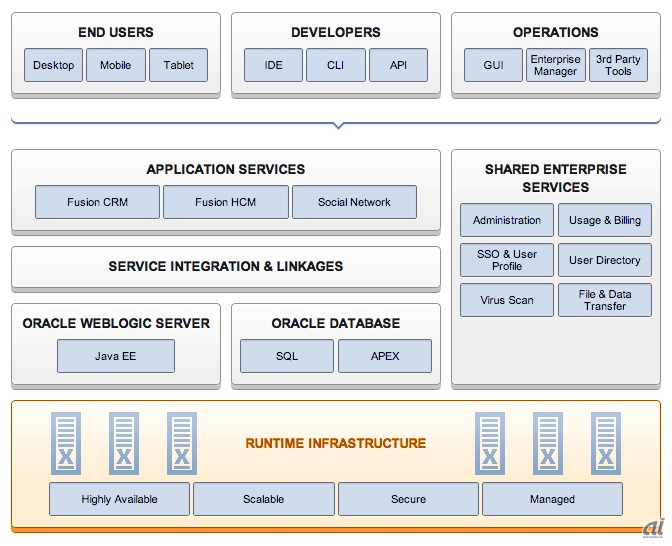This screenshot has width=672, height=546.
Task: Open the 3rd Party Tools box
Action: point(618,66)
